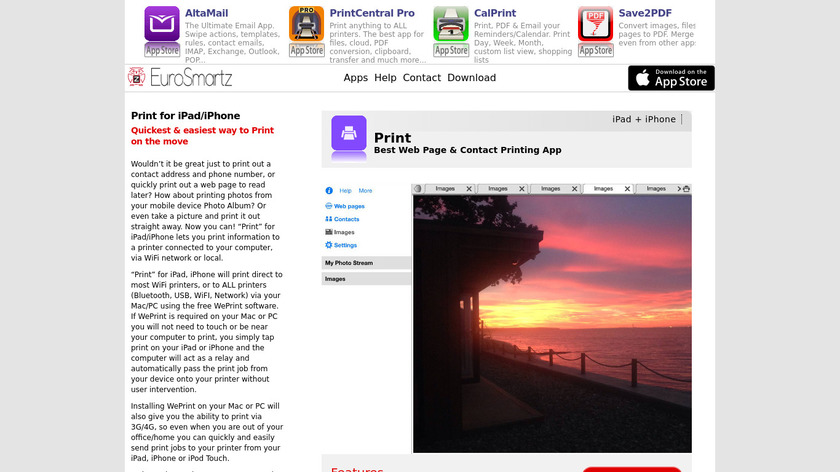Open the AltaMail title link

click(x=206, y=13)
